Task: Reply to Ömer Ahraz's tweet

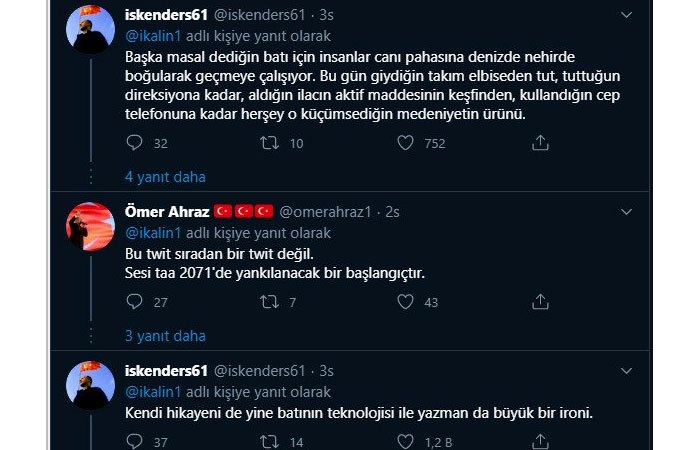Action: pyautogui.click(x=135, y=302)
